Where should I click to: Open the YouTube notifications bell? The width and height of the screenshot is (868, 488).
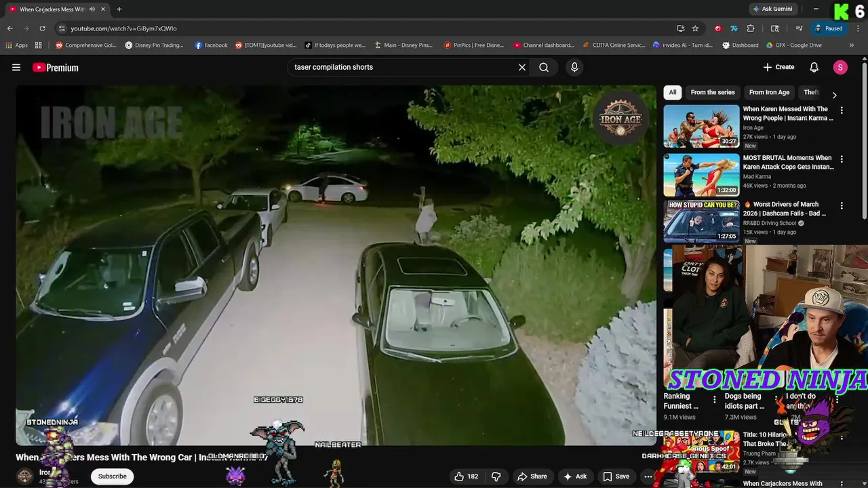[x=814, y=67]
